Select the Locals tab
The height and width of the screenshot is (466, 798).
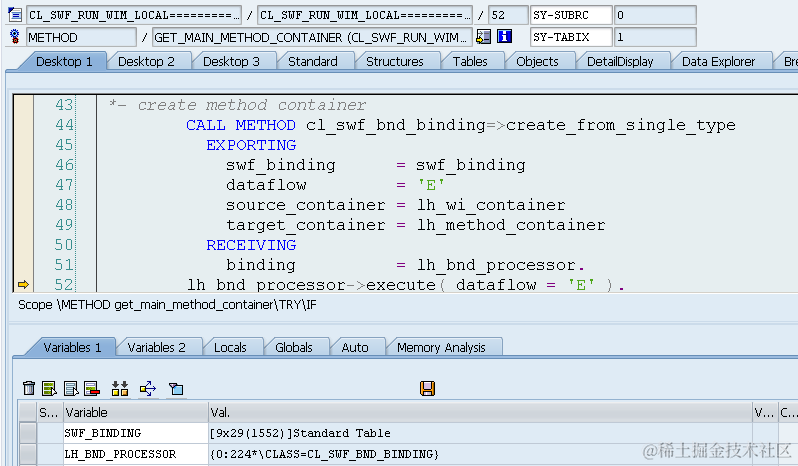click(230, 347)
